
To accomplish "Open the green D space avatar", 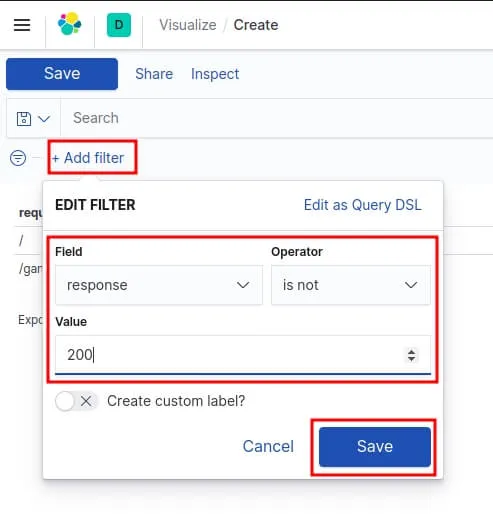I will click(x=119, y=25).
